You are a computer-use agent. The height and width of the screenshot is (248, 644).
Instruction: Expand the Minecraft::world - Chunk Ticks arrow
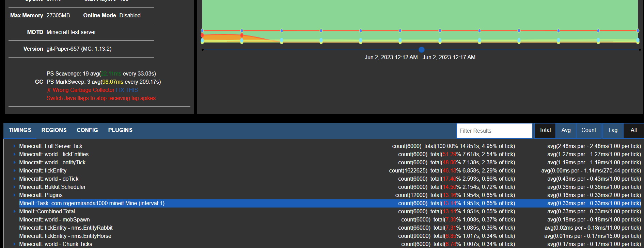tap(15, 244)
